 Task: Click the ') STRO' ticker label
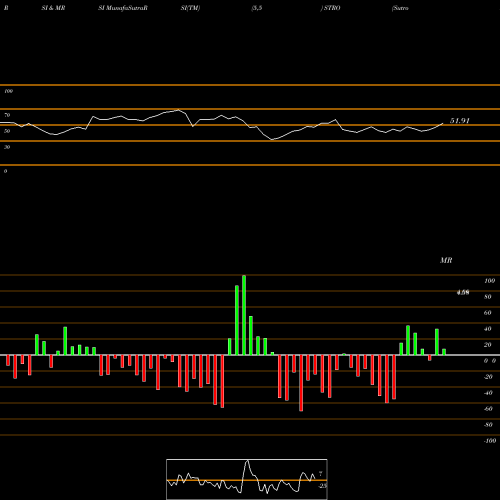(x=330, y=8)
